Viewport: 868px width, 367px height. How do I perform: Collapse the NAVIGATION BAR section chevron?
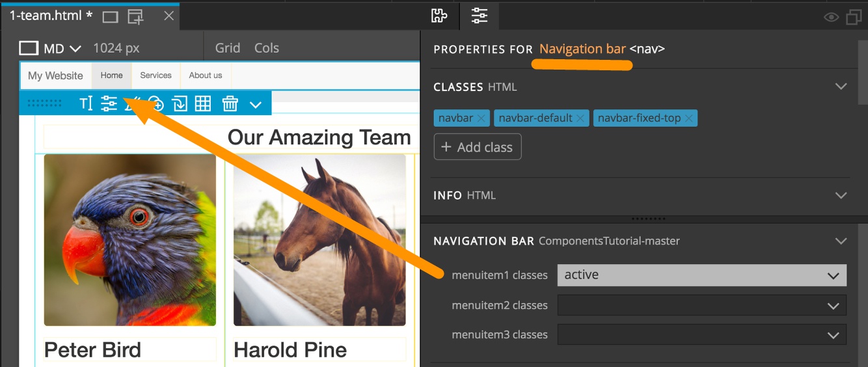841,241
